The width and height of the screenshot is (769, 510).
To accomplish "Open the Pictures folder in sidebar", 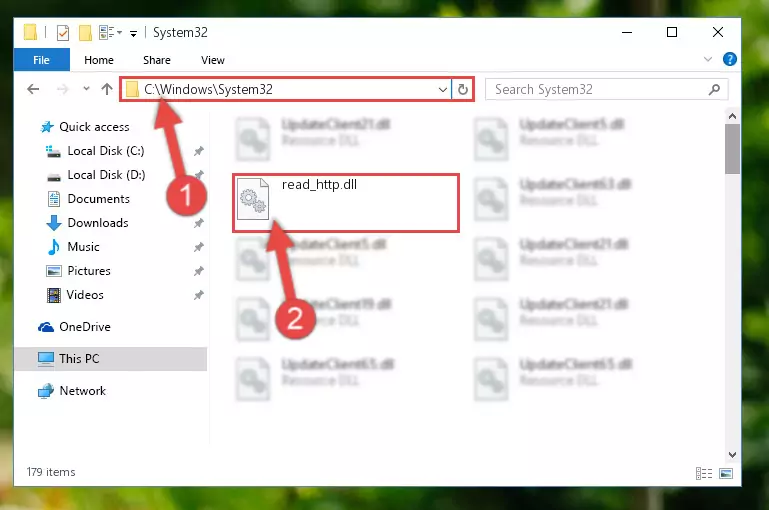I will 89,271.
